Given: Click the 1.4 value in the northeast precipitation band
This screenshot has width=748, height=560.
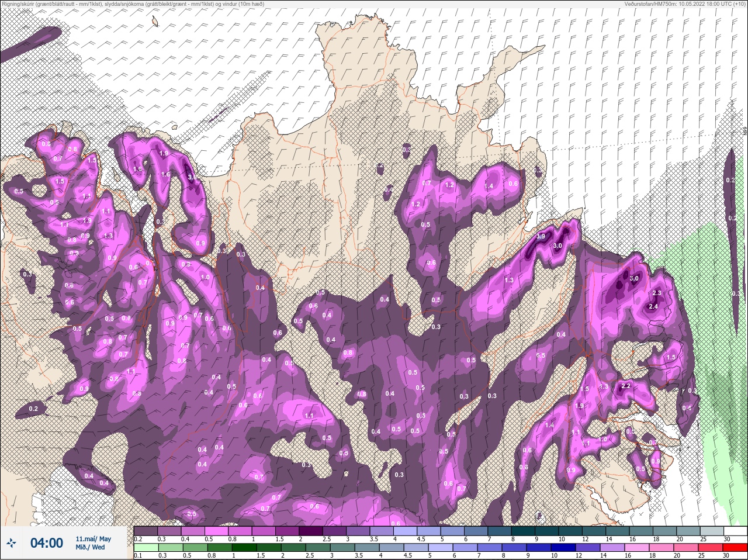Looking at the screenshot, I should point(489,186).
